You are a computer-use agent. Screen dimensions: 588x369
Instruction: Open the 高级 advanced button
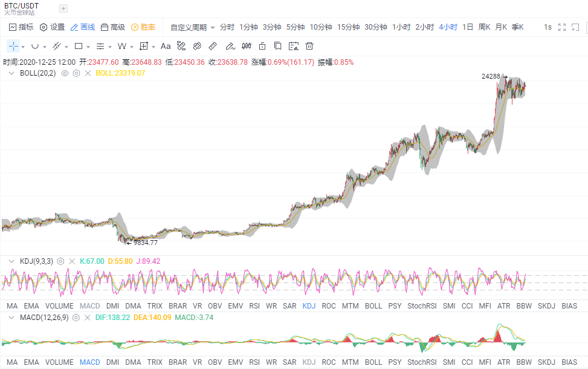click(113, 27)
